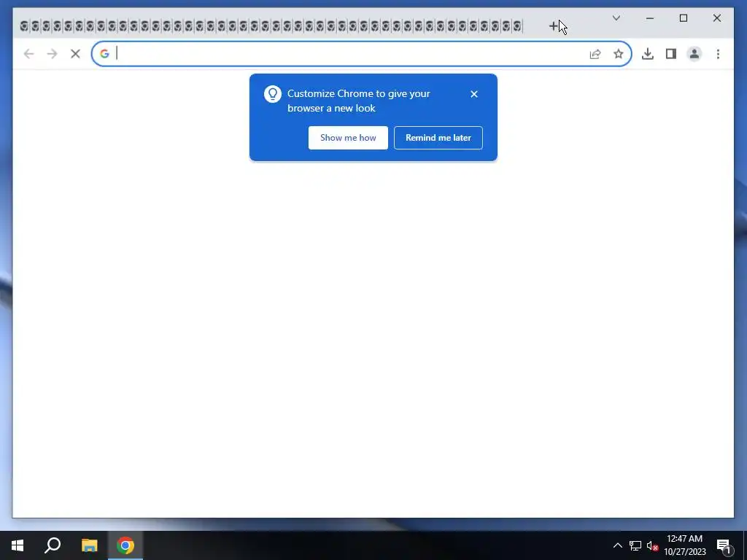747x560 pixels.
Task: Open the clock showing 12:47 AM
Action: click(x=684, y=545)
